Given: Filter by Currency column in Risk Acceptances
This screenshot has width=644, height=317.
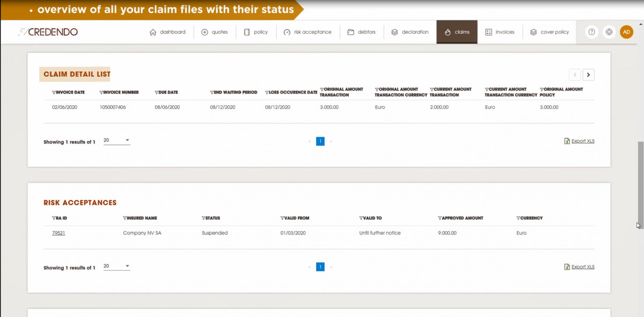Looking at the screenshot, I should click(518, 218).
